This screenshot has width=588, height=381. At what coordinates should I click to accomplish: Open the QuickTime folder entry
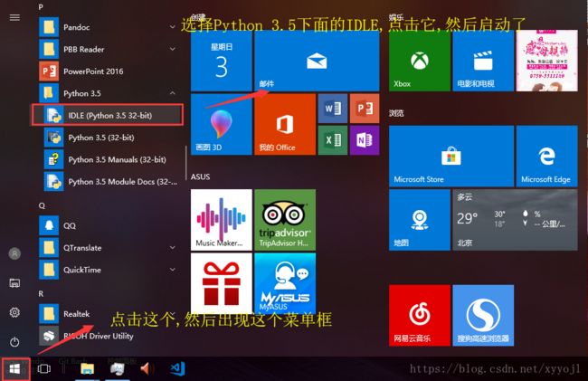pos(109,270)
